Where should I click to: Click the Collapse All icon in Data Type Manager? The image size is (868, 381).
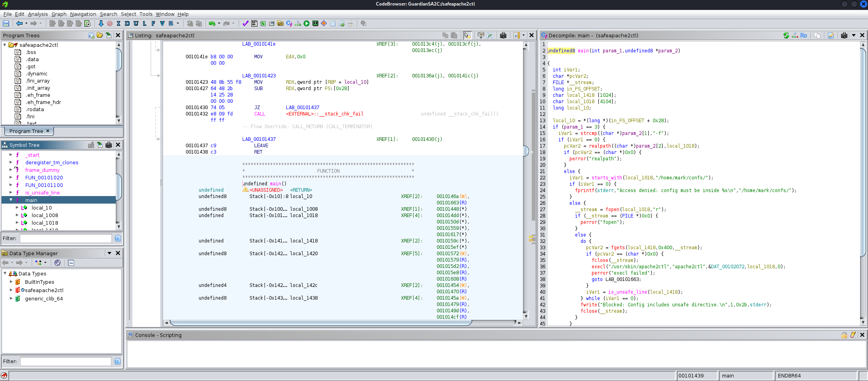[71, 263]
